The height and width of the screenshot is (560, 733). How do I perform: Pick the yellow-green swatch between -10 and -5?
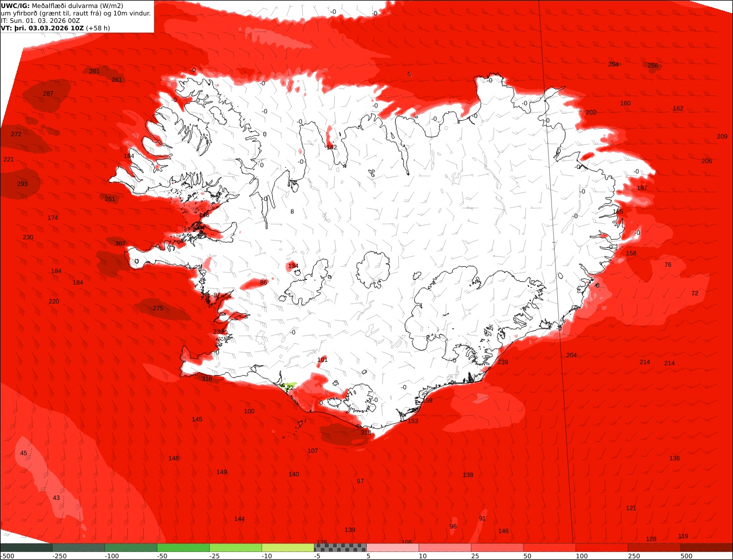pyautogui.click(x=288, y=547)
